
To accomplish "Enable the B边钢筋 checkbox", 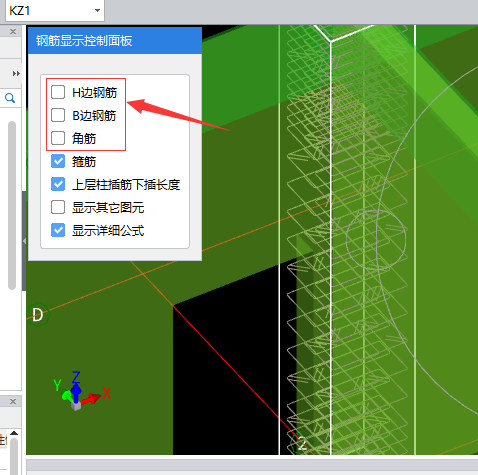I will tap(58, 115).
